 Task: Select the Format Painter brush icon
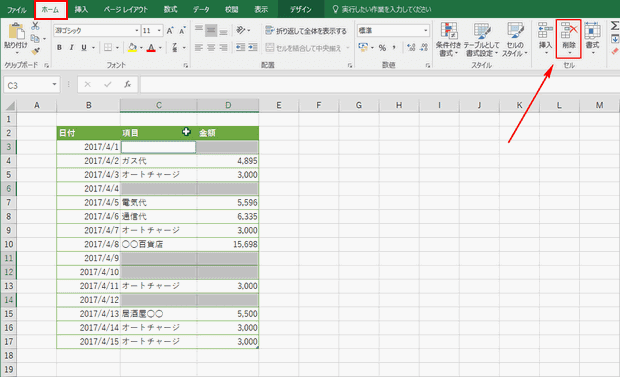coord(36,51)
